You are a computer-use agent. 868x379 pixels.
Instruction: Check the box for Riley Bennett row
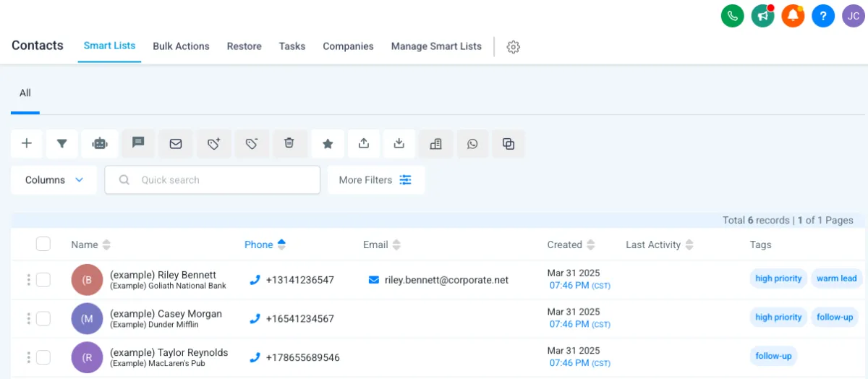click(43, 280)
